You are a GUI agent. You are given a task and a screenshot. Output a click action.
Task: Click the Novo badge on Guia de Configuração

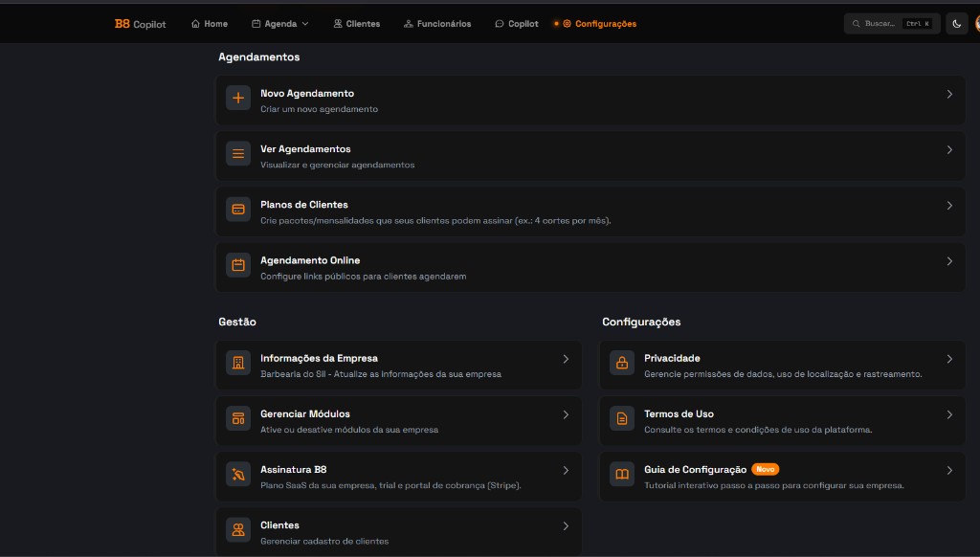point(765,469)
